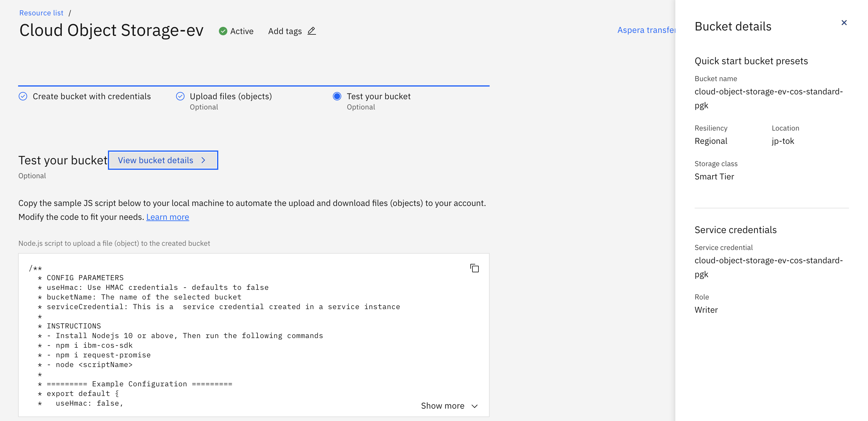Image resolution: width=868 pixels, height=421 pixels.
Task: Click the Service credentials heading
Action: tap(735, 230)
